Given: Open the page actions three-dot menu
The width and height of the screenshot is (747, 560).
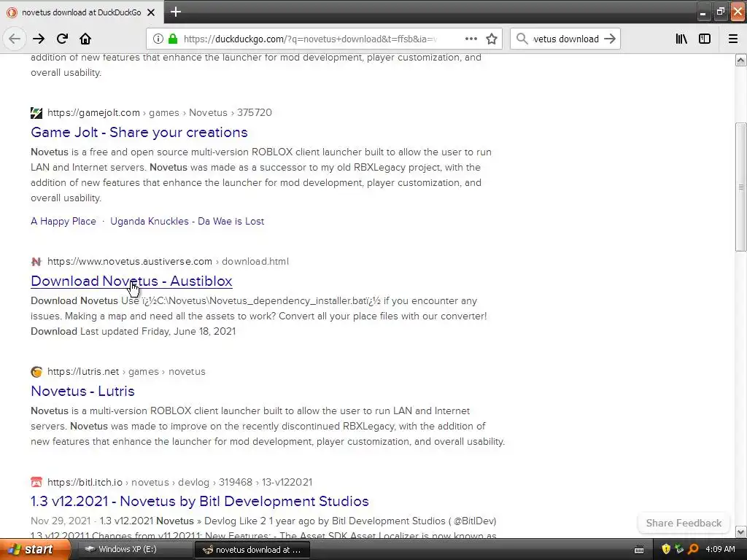Looking at the screenshot, I should pos(471,39).
